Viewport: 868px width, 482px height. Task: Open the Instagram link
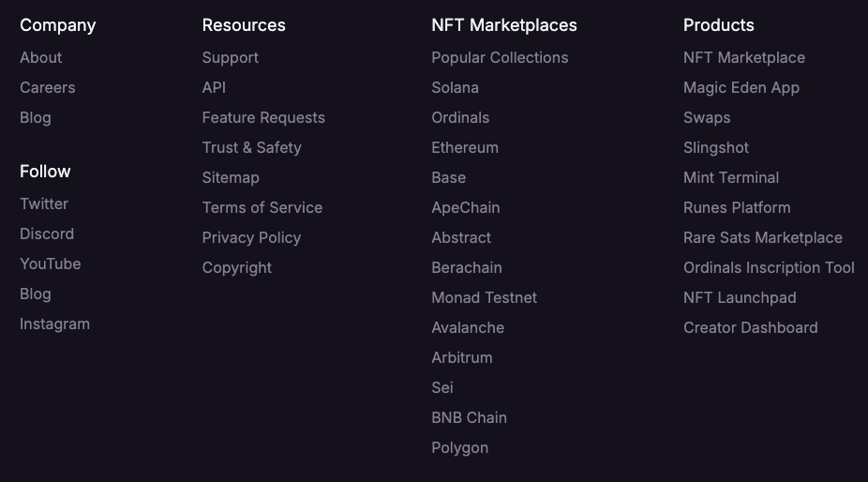(x=54, y=324)
